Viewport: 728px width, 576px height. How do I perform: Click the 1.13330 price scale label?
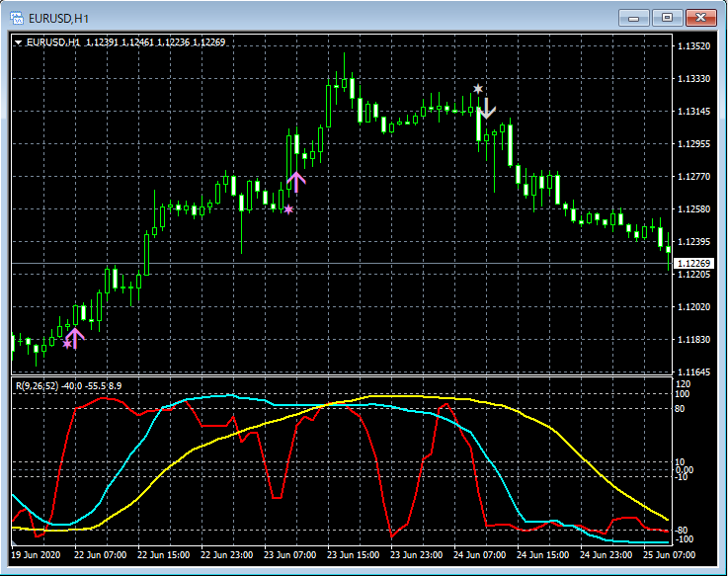(x=693, y=78)
